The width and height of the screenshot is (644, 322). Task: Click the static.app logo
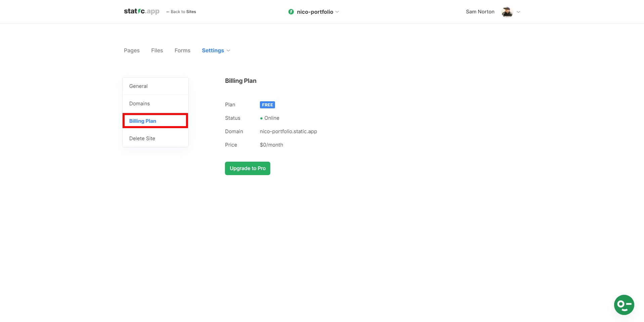(x=141, y=11)
